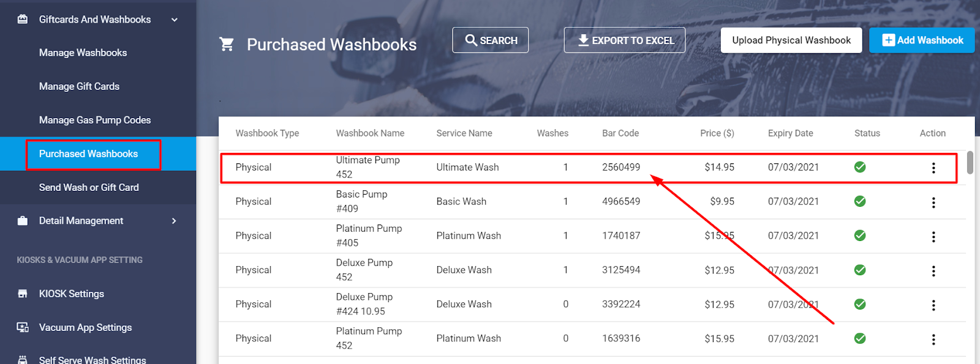Click barcode 4966549 cell
This screenshot has height=364, width=980.
coord(621,201)
